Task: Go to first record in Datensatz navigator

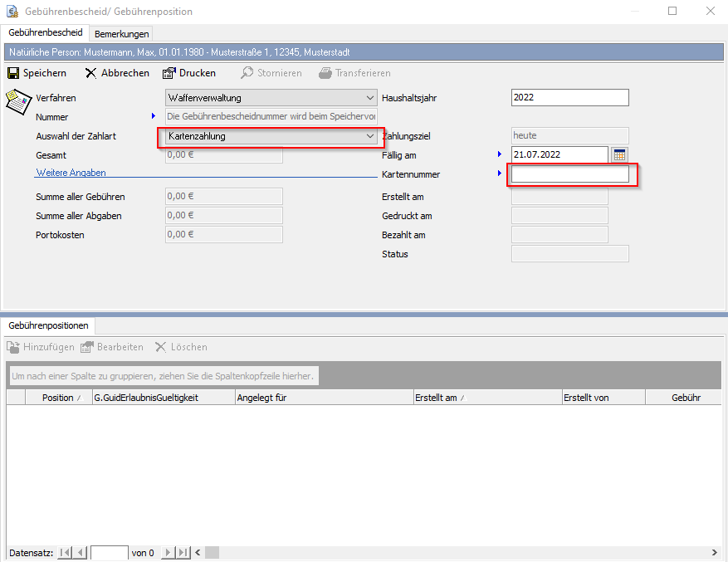Action: 65,552
